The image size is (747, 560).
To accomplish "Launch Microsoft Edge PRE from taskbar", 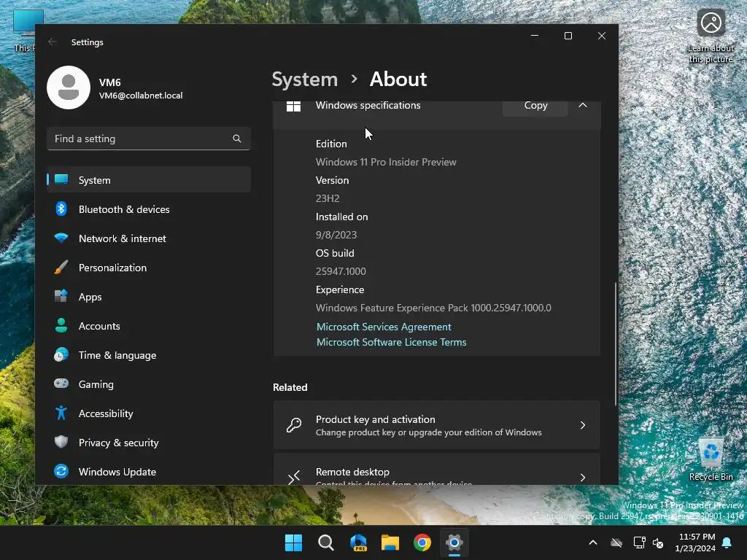I will [x=358, y=542].
